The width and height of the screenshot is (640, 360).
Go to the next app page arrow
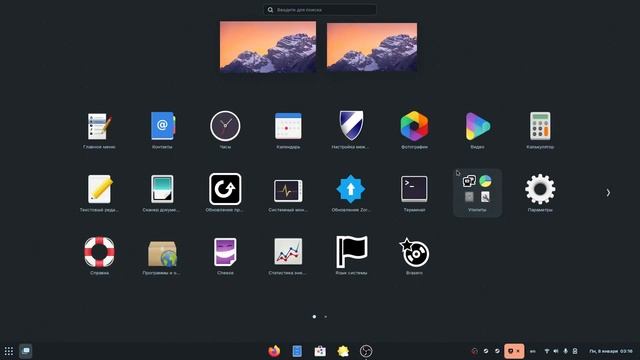pos(608,193)
